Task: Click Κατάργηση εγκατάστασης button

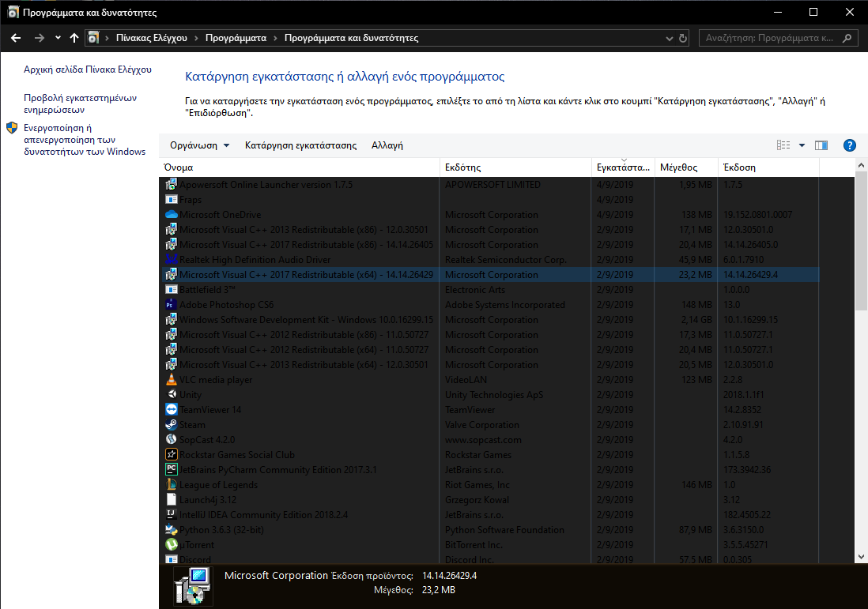Action: tap(300, 145)
